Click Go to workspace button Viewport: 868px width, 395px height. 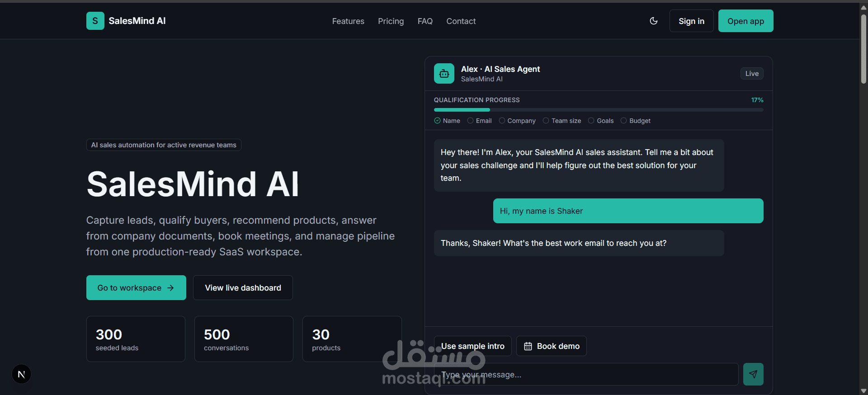click(x=136, y=287)
